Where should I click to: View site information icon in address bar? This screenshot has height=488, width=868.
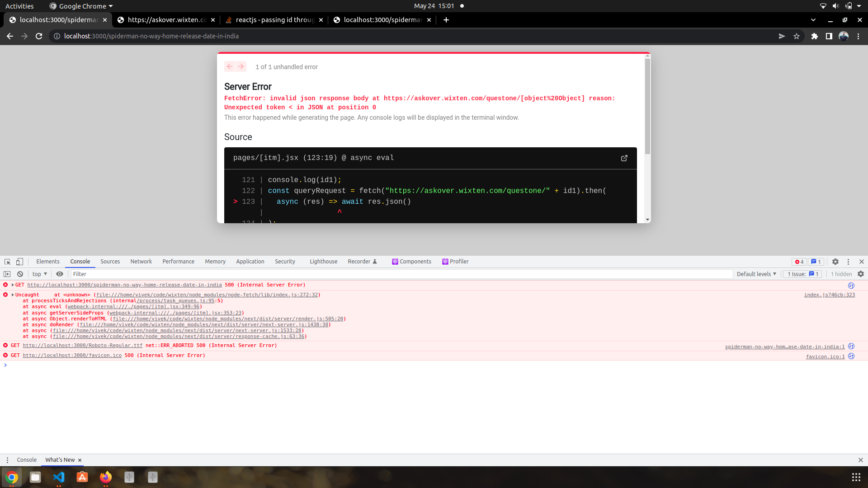[57, 36]
